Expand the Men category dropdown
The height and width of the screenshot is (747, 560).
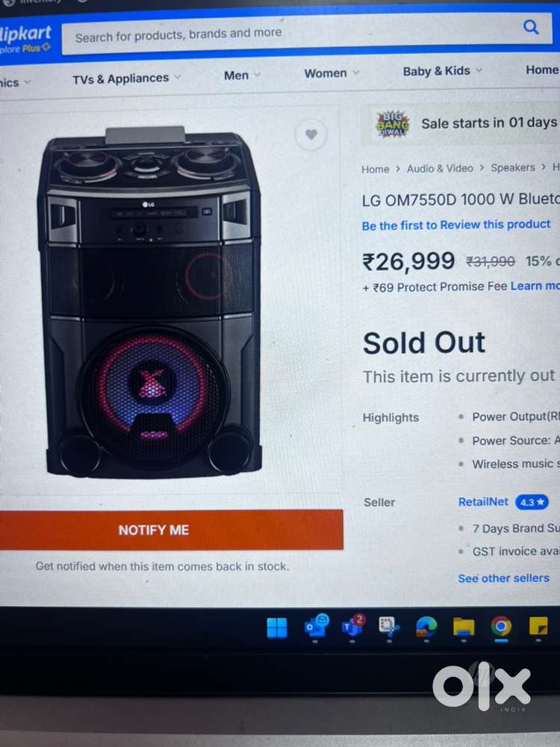click(242, 75)
